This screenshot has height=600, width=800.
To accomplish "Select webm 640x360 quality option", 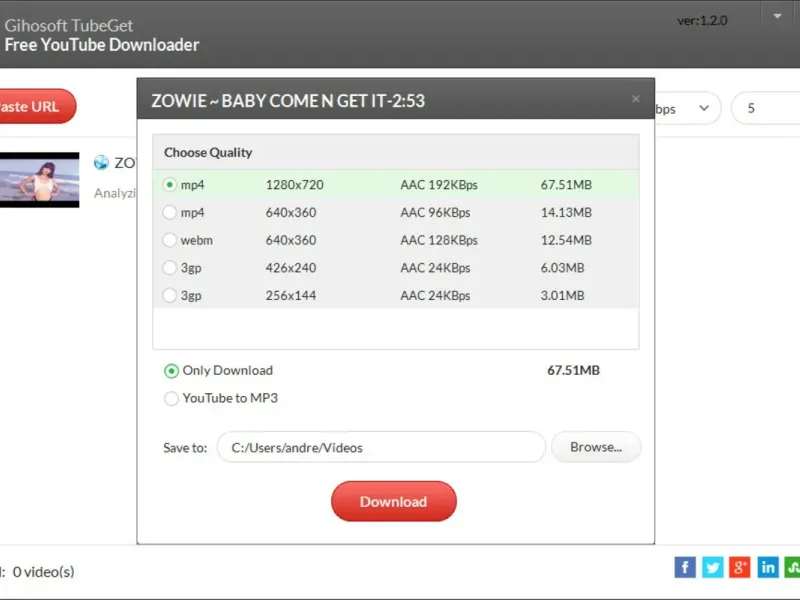I will (395, 240).
